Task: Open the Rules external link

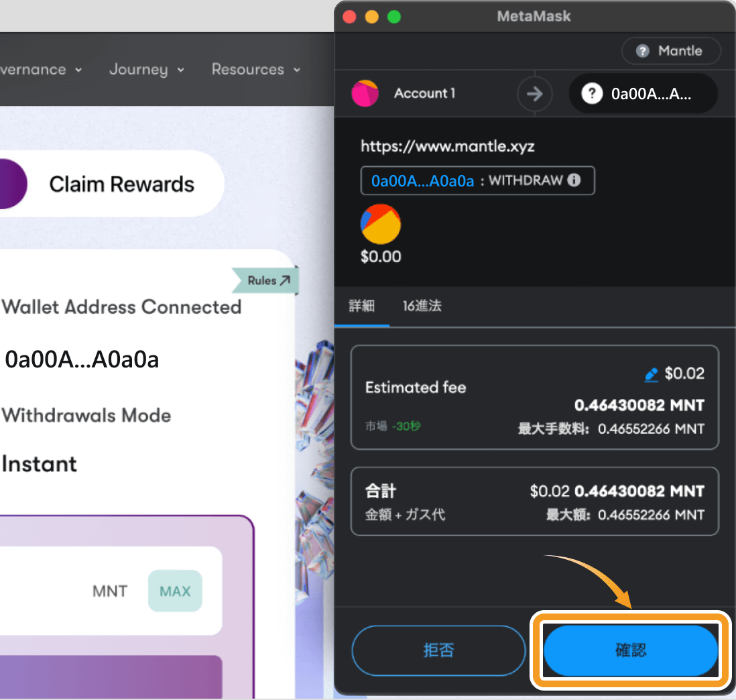Action: point(269,280)
